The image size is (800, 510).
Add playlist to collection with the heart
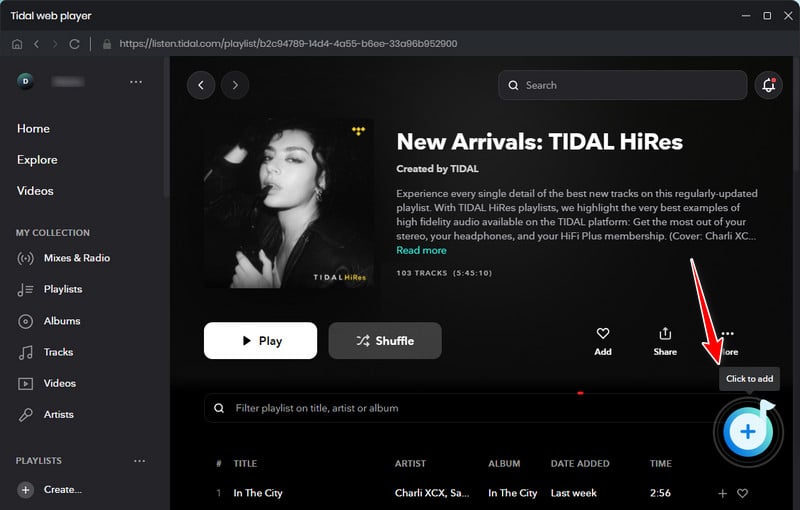click(x=603, y=341)
